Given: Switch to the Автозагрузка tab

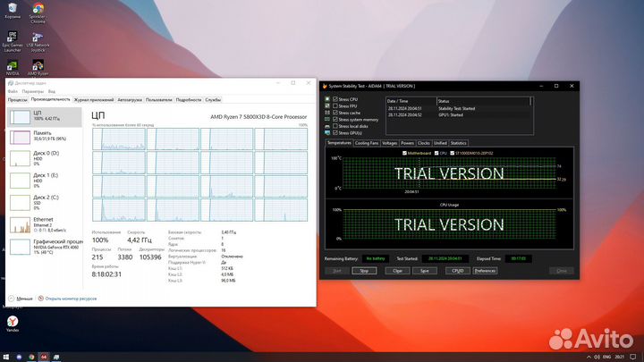Looking at the screenshot, I should pyautogui.click(x=130, y=100).
